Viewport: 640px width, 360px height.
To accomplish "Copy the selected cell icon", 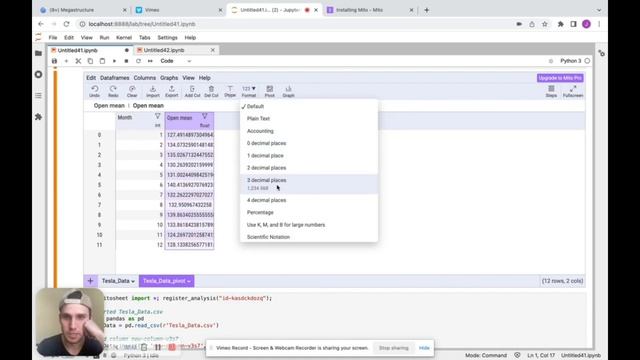I will [x=90, y=61].
